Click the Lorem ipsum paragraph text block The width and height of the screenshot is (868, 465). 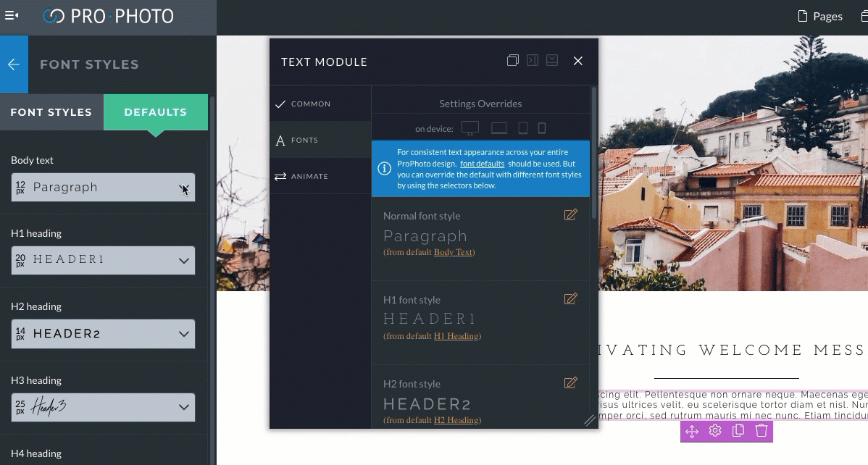[x=733, y=405]
